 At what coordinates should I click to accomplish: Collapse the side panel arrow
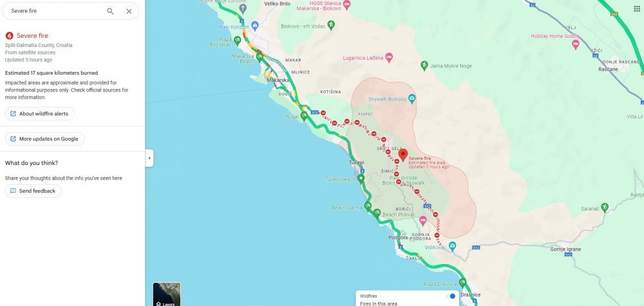tap(149, 158)
